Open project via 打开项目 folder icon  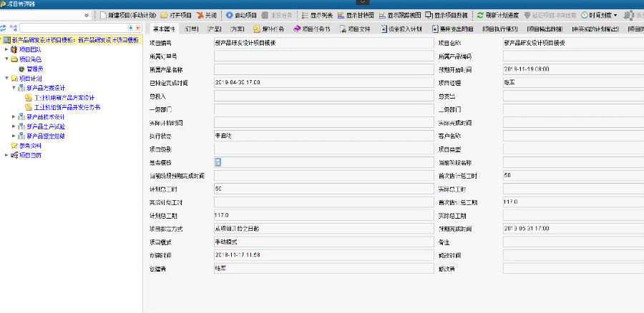pos(164,15)
